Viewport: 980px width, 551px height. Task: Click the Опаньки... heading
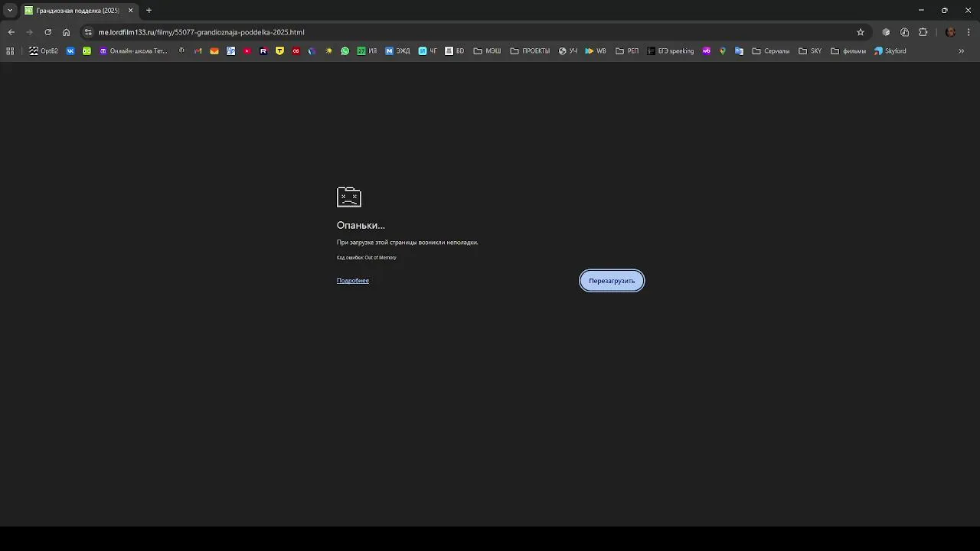click(361, 225)
